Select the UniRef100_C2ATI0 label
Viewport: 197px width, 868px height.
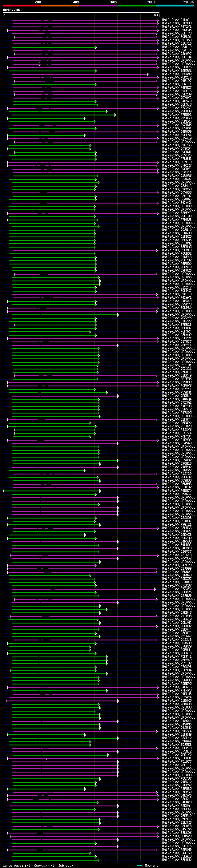(177, 50)
